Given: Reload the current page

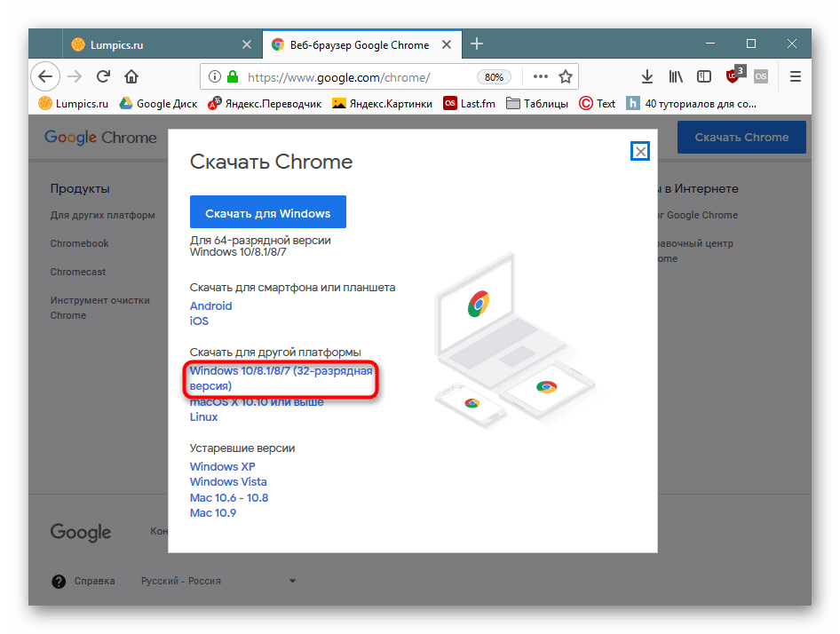Looking at the screenshot, I should pos(103,76).
